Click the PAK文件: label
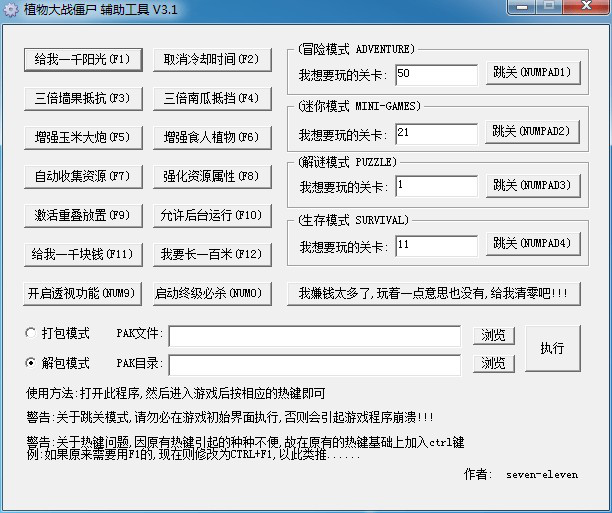Image resolution: width=612 pixels, height=513 pixels. pos(140,333)
